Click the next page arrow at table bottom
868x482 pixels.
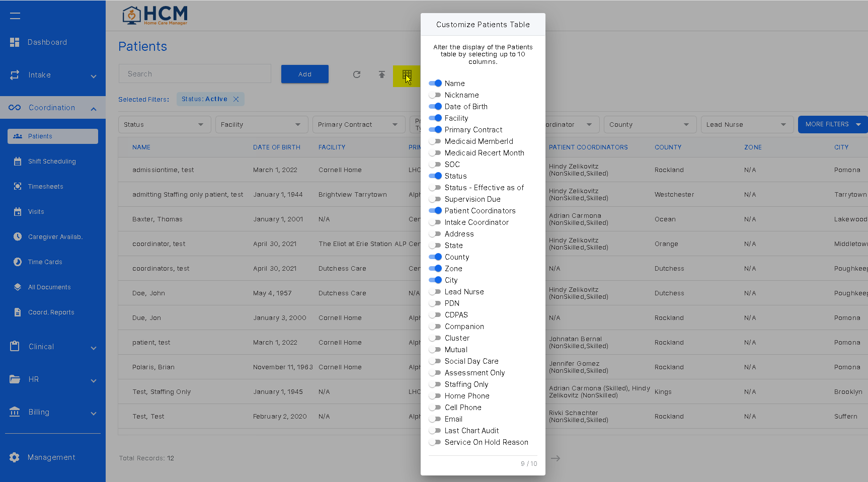point(556,458)
